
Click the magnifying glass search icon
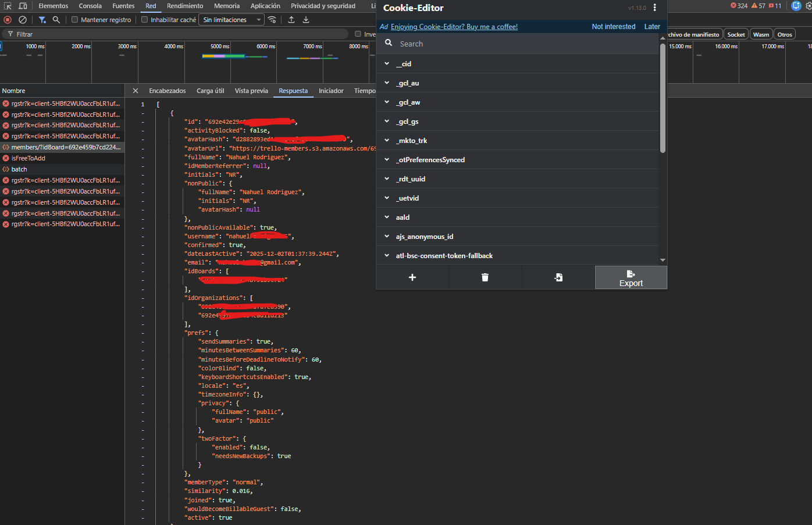[x=57, y=19]
